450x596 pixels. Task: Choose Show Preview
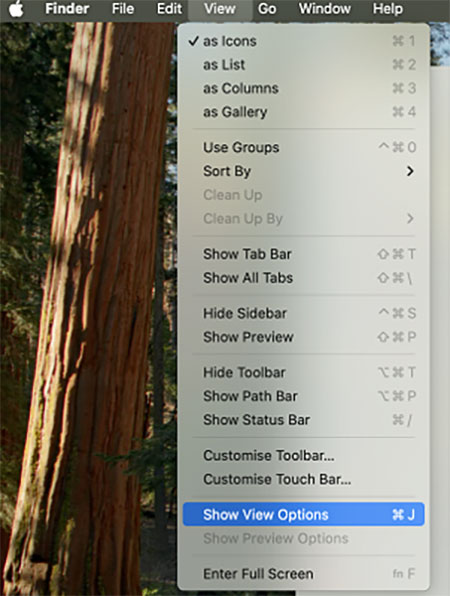click(303, 337)
